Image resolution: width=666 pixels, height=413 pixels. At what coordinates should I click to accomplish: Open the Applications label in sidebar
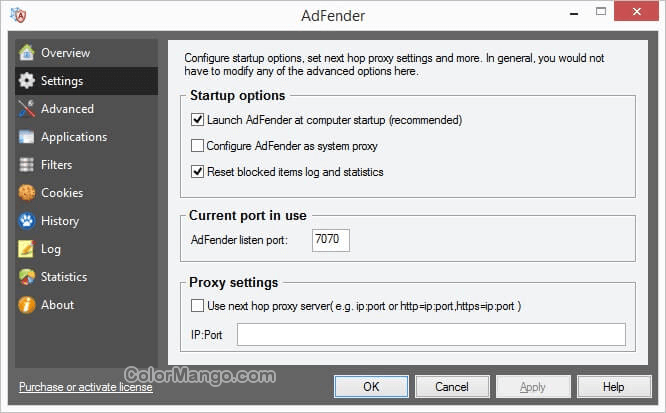[x=74, y=137]
